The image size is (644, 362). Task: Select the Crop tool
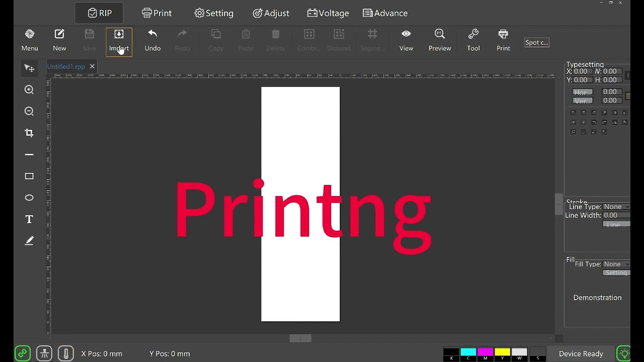pos(29,133)
